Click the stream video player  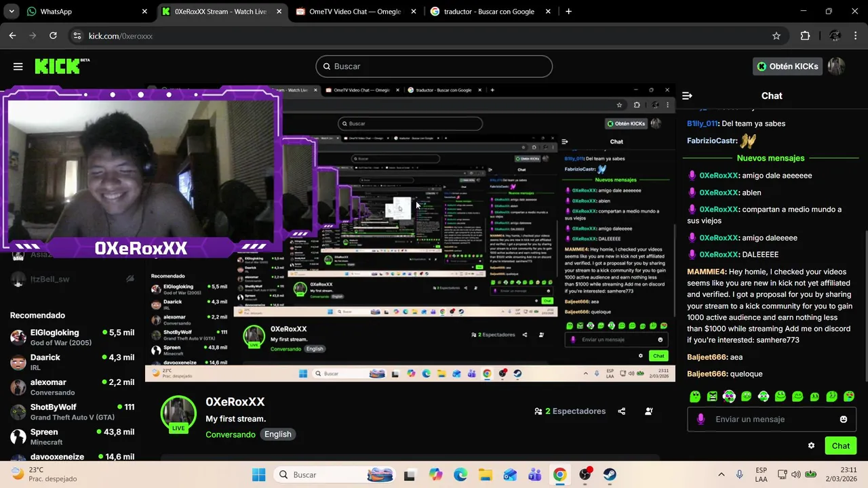[x=410, y=233]
